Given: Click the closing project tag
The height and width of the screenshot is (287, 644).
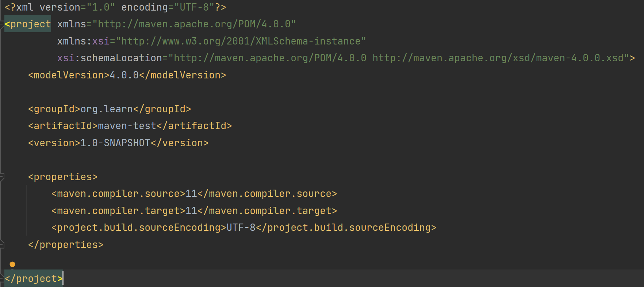Looking at the screenshot, I should 34,279.
